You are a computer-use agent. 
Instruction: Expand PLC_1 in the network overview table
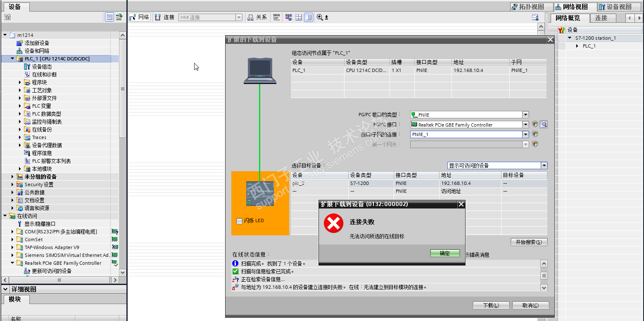point(577,46)
